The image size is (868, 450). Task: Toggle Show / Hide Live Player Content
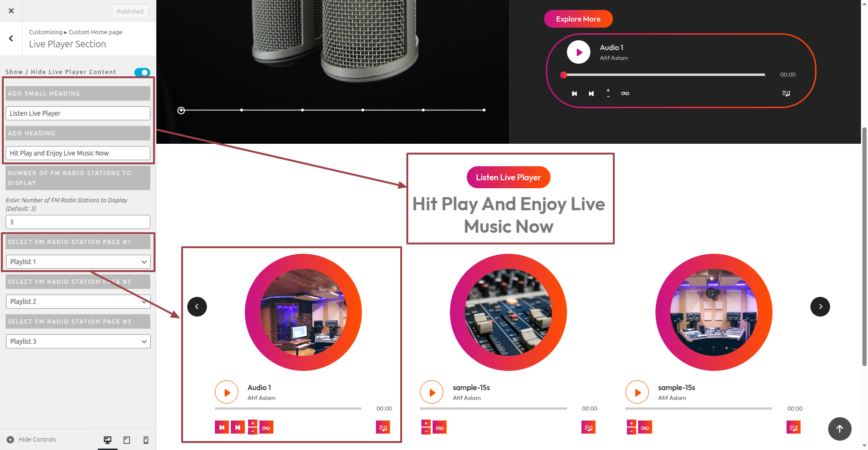(x=142, y=72)
